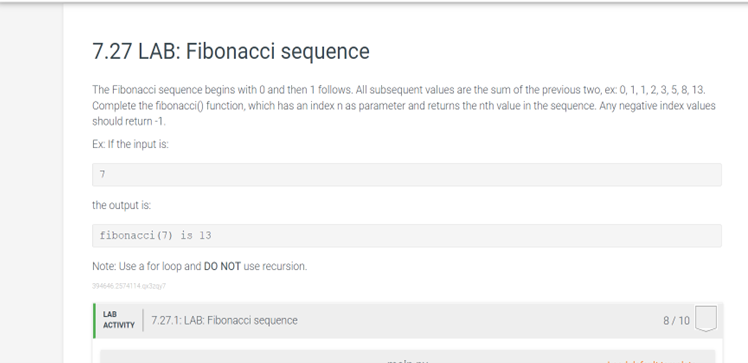This screenshot has height=363, width=748.
Task: Click the 7.27 LAB: Fibonacci sequence heading
Action: click(x=231, y=52)
